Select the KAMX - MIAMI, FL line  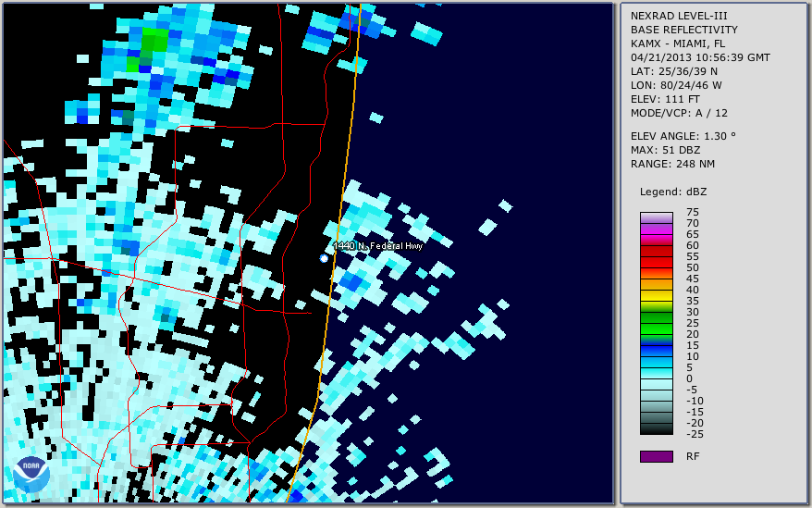[x=677, y=44]
